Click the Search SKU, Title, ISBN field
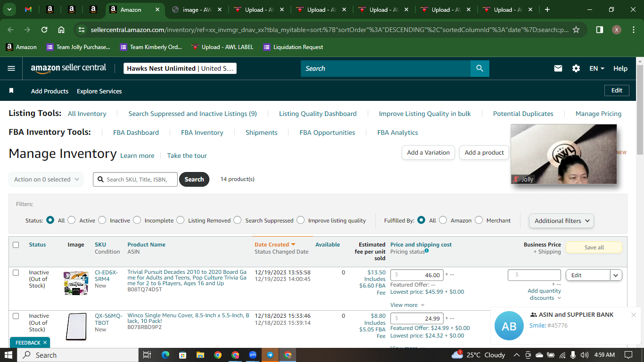644x362 pixels. [x=135, y=179]
